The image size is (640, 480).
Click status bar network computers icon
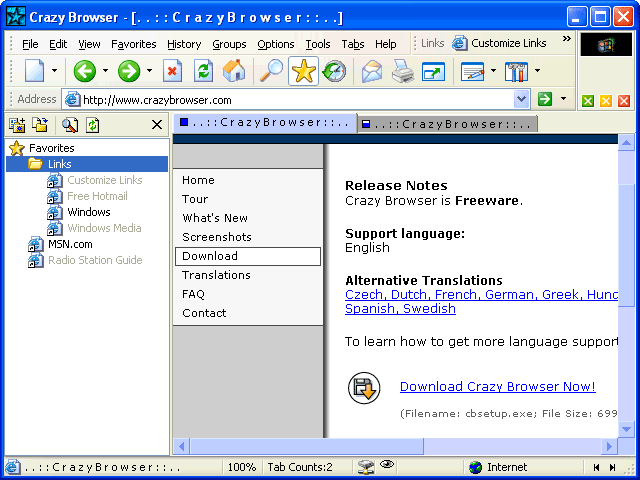coord(365,467)
